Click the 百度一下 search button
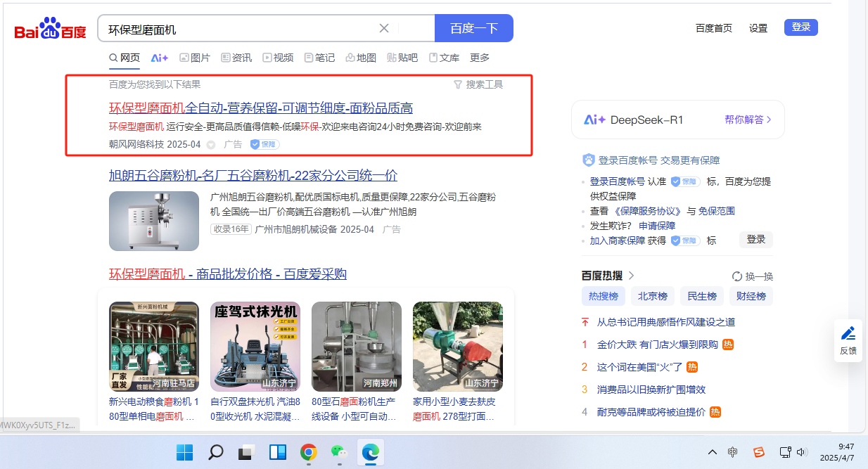This screenshot has height=469, width=868. coord(474,28)
